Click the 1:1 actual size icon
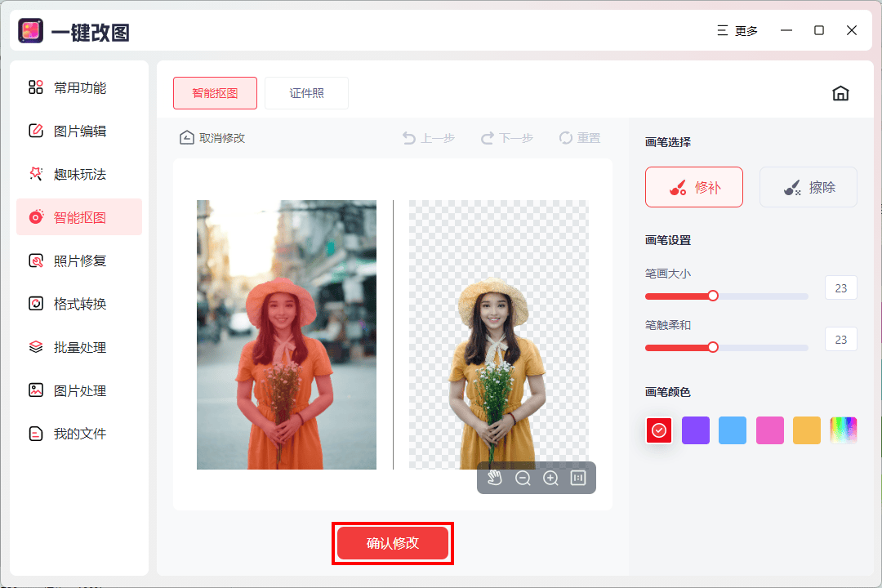 pyautogui.click(x=578, y=479)
